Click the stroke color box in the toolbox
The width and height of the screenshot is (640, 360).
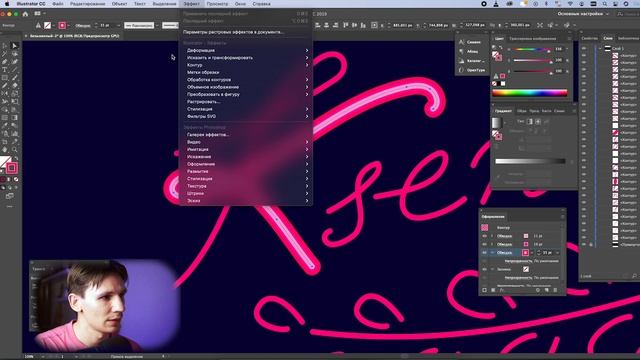pyautogui.click(x=11, y=168)
